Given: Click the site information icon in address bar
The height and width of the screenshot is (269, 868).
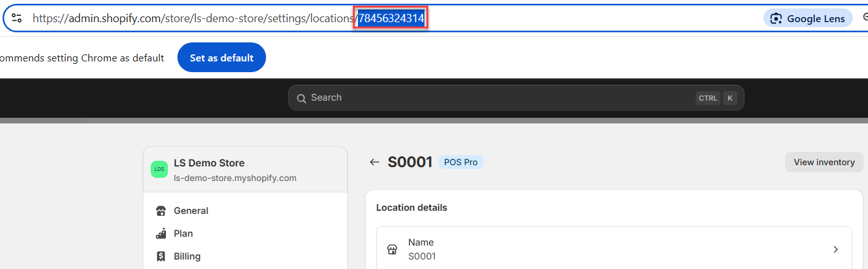Looking at the screenshot, I should 17,18.
